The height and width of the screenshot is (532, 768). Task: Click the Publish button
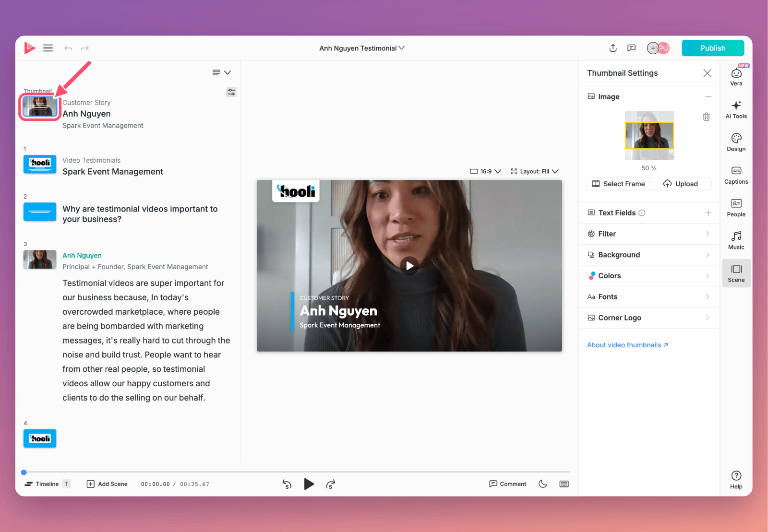pos(713,48)
